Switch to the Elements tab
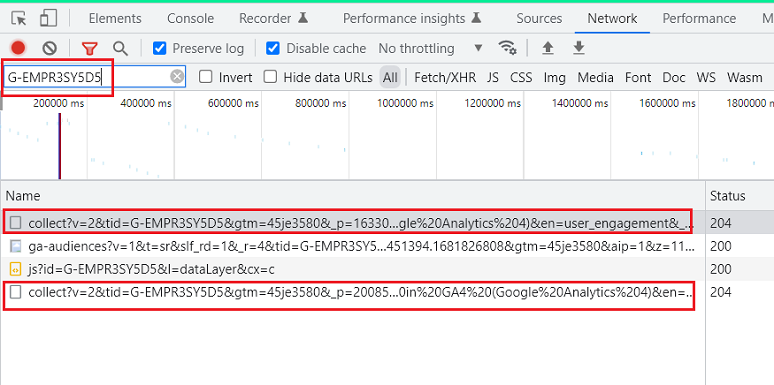Viewport: 774px width, 385px height. click(115, 19)
